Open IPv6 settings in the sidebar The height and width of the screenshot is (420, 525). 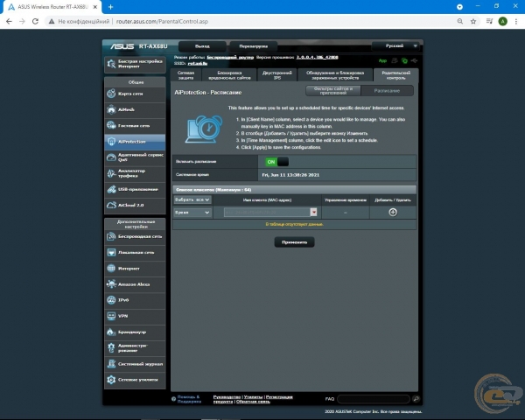pyautogui.click(x=135, y=300)
